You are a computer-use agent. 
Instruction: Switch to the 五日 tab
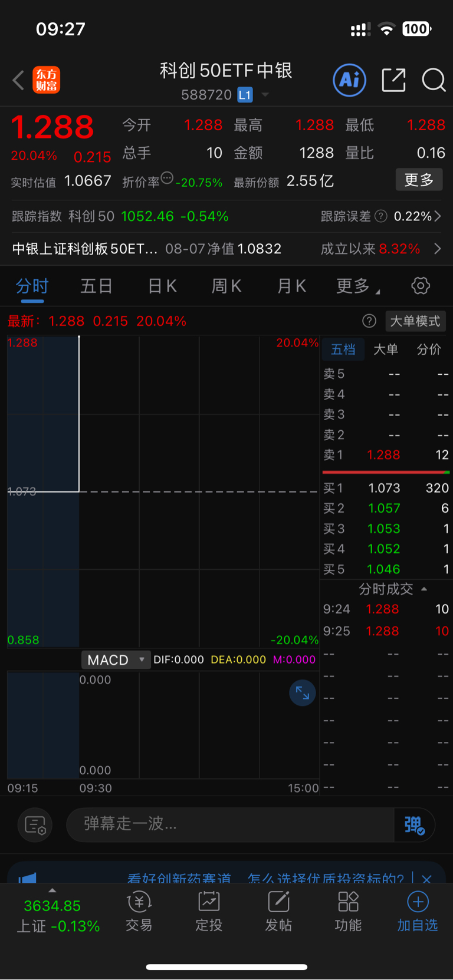click(97, 286)
